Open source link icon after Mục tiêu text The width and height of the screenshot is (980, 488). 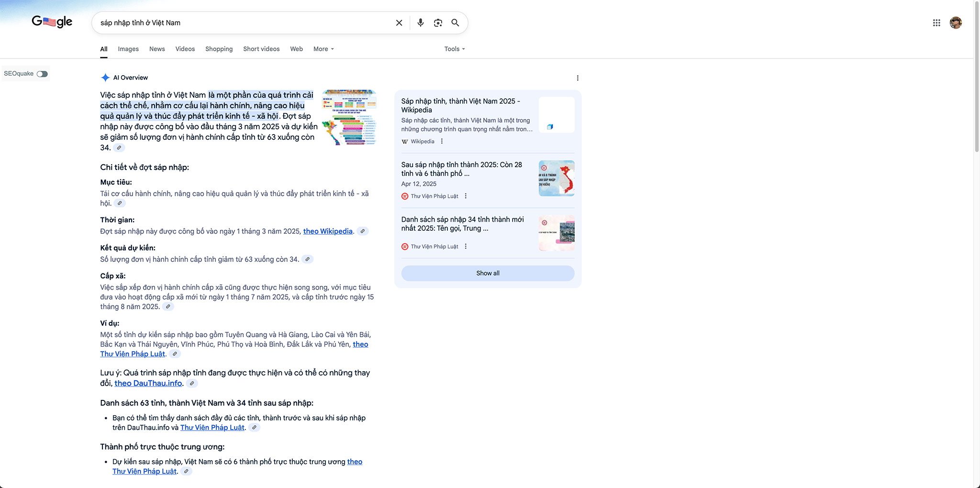click(120, 203)
